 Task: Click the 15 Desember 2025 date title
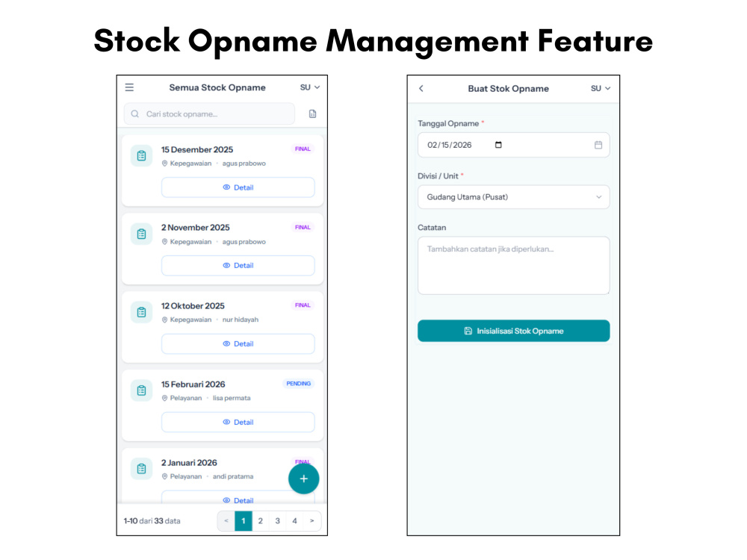coord(197,149)
